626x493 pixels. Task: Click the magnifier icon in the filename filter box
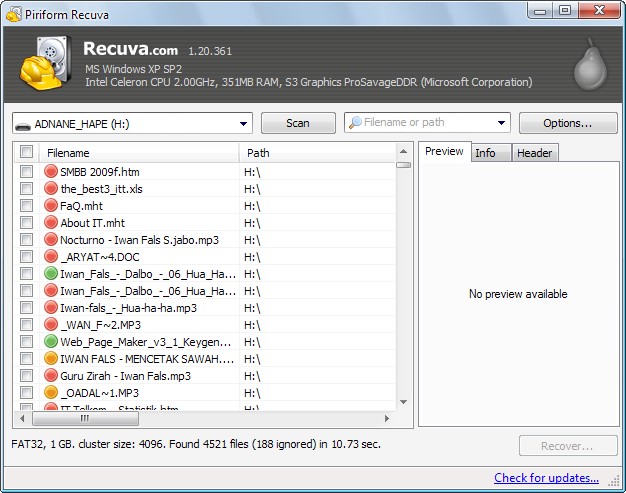[x=355, y=122]
